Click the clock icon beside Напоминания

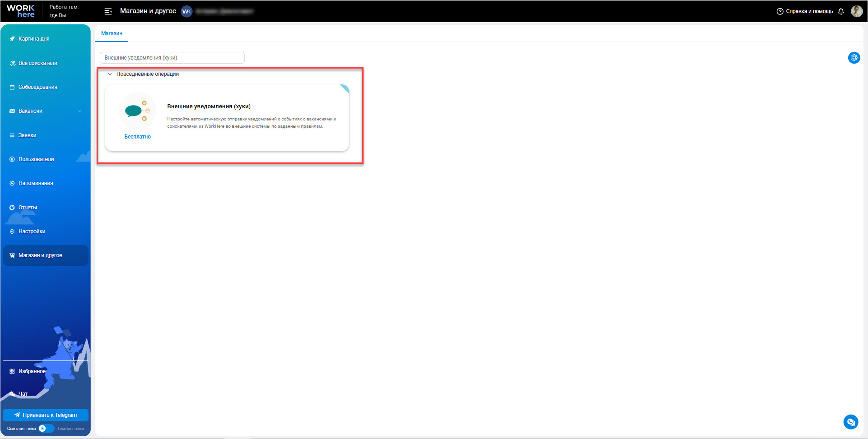(12, 183)
